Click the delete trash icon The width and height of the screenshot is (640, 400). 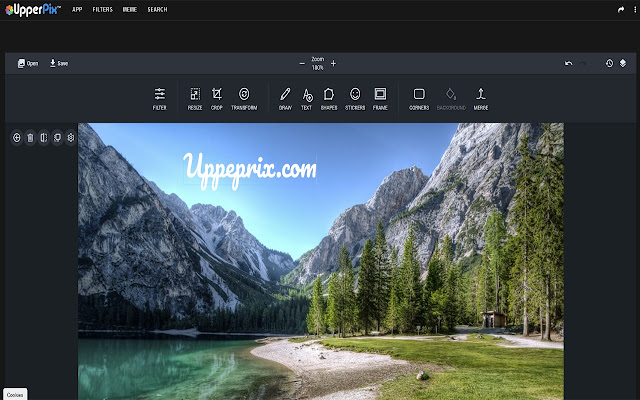(x=30, y=138)
